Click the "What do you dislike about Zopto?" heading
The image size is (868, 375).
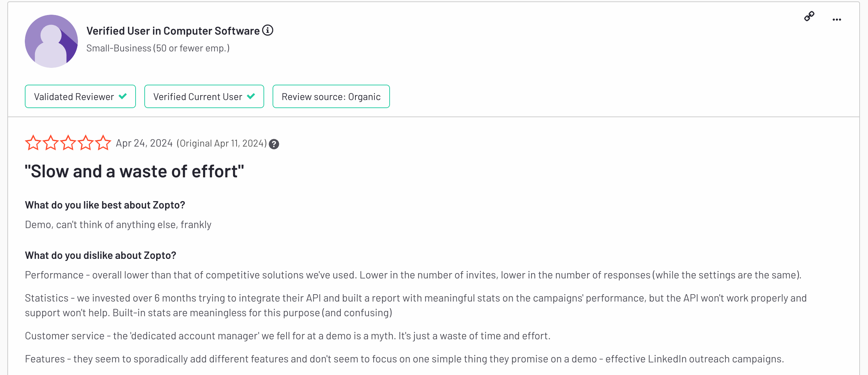(101, 255)
